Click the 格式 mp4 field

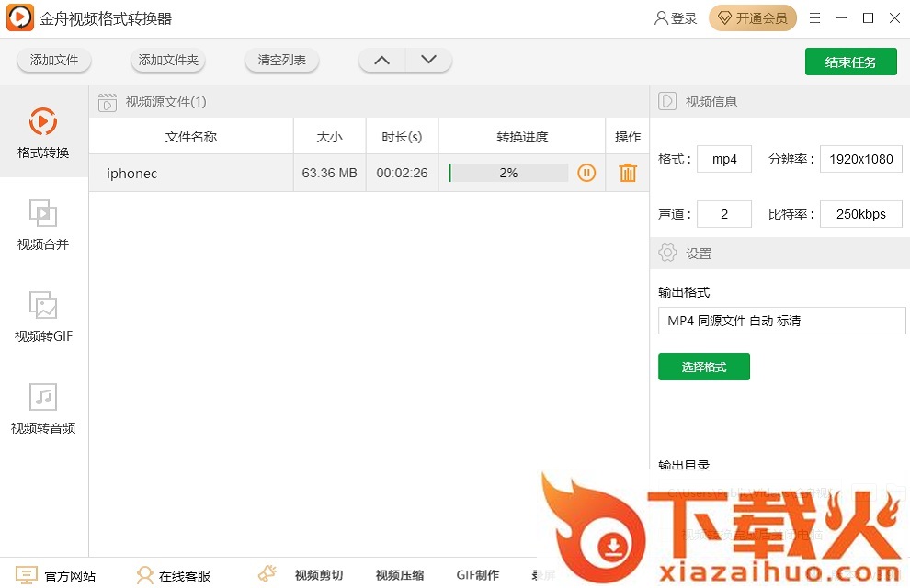coord(724,159)
